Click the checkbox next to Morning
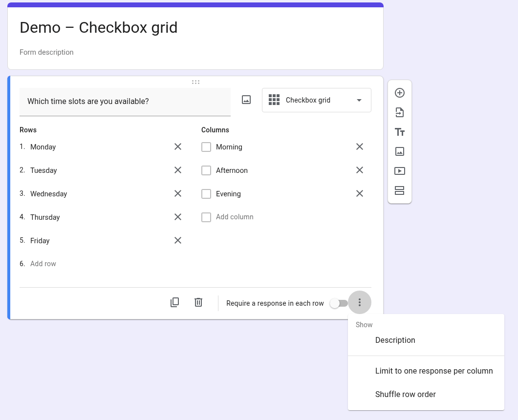 coord(206,147)
